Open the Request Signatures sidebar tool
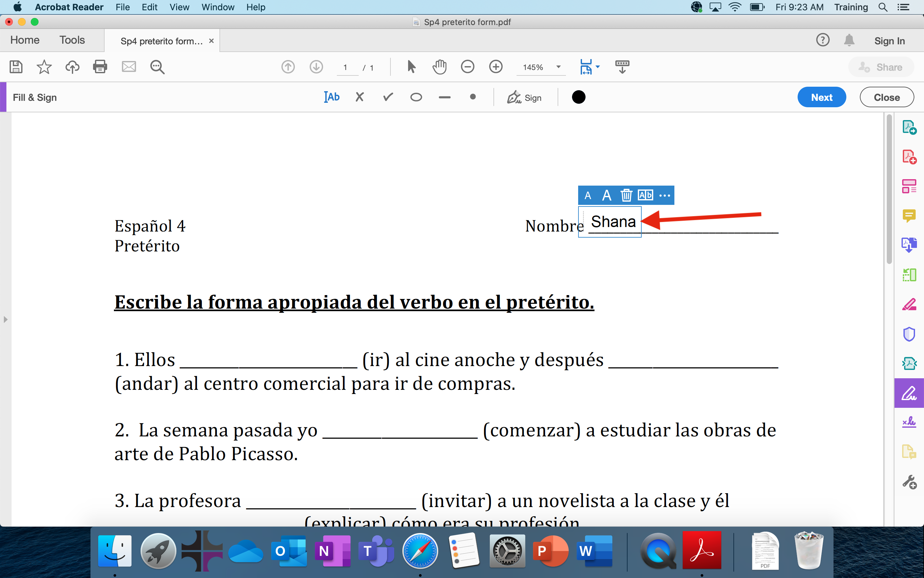 909,422
